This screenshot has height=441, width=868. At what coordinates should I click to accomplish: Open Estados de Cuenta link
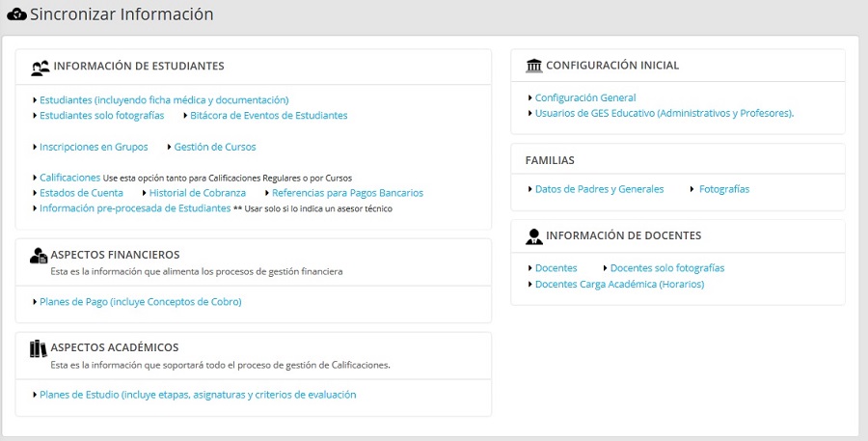click(81, 193)
